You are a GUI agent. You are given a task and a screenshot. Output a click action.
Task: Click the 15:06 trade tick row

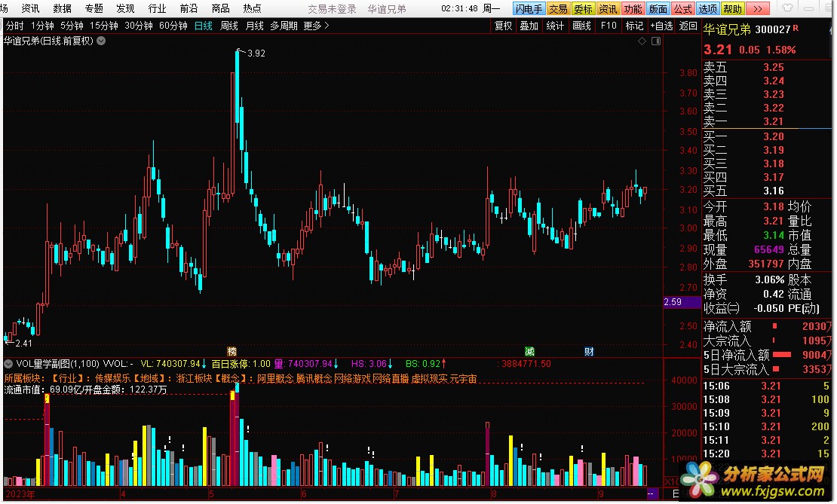pos(767,386)
